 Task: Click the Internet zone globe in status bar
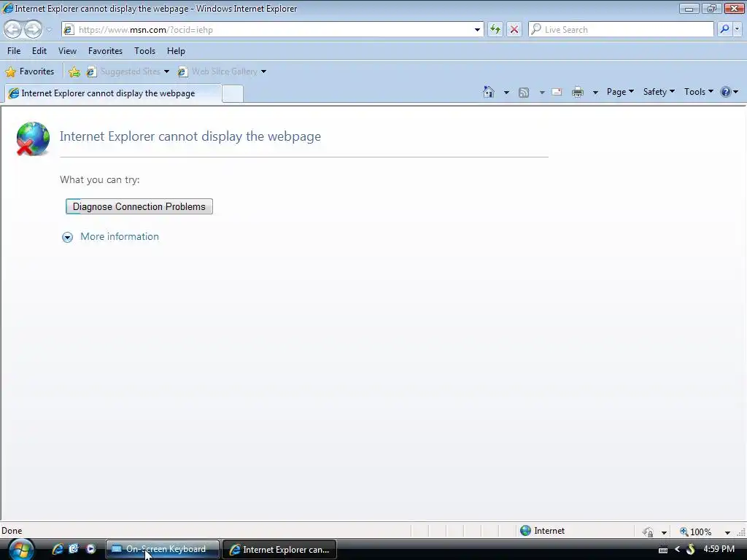(x=525, y=531)
